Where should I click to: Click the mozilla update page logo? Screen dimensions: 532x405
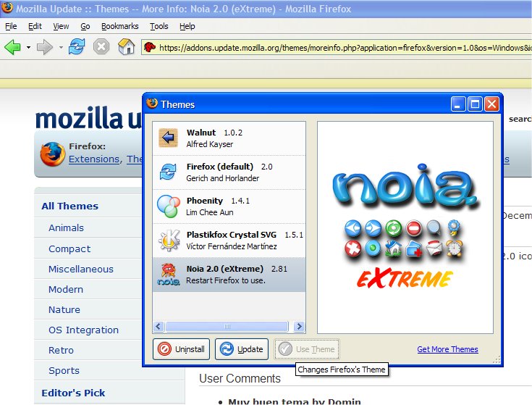88,117
